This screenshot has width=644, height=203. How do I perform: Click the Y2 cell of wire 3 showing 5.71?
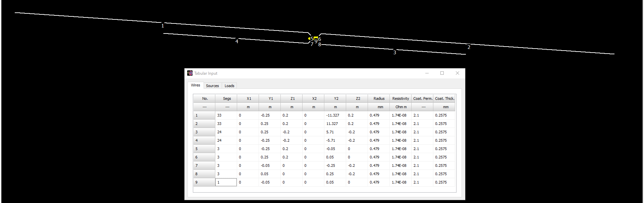click(335, 132)
